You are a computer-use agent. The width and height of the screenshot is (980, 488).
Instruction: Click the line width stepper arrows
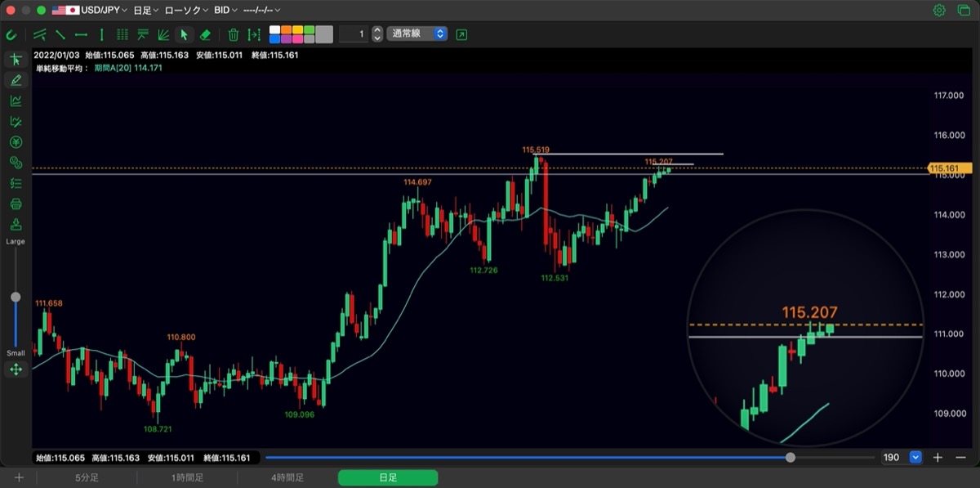click(x=376, y=34)
